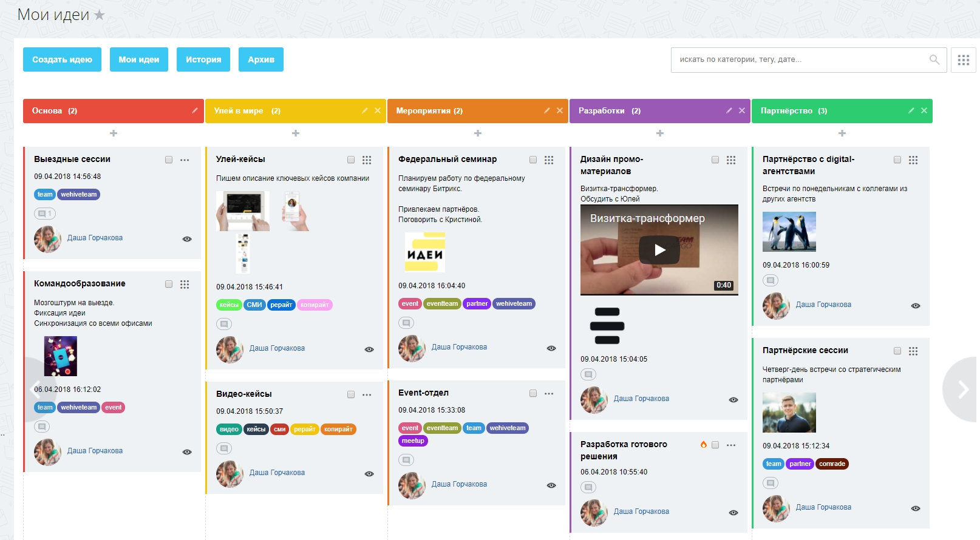The image size is (980, 540).
Task: Open the История tab
Action: tap(203, 59)
